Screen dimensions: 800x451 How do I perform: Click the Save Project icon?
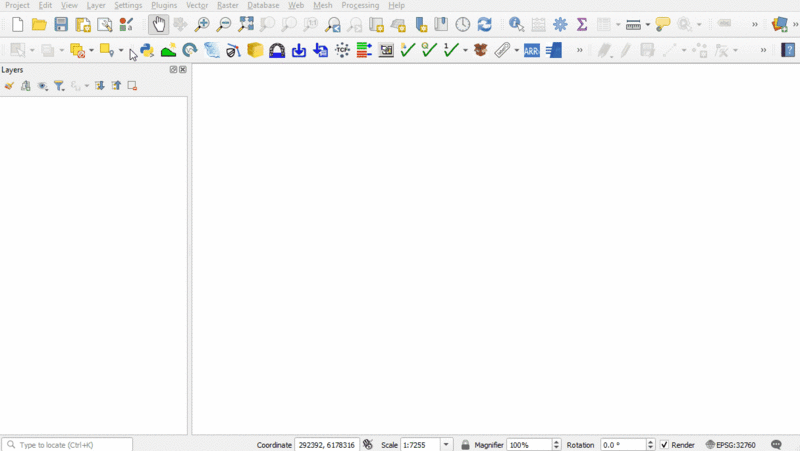tap(61, 25)
